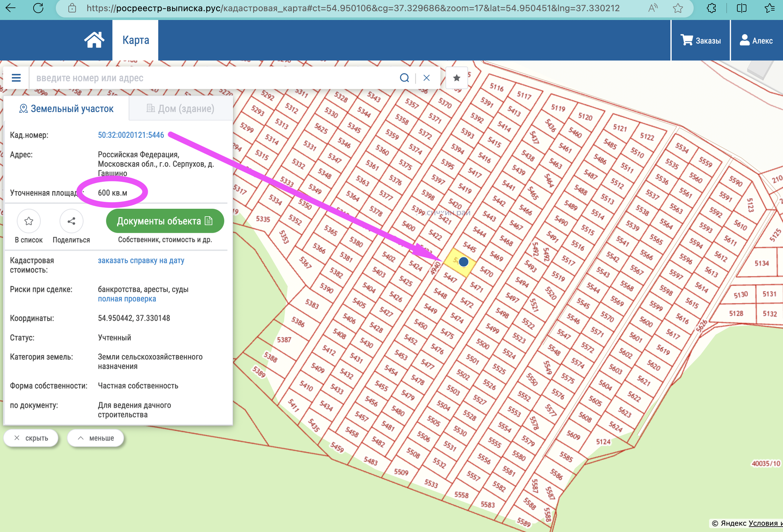
Task: Open the Алекс user profile
Action: [756, 40]
